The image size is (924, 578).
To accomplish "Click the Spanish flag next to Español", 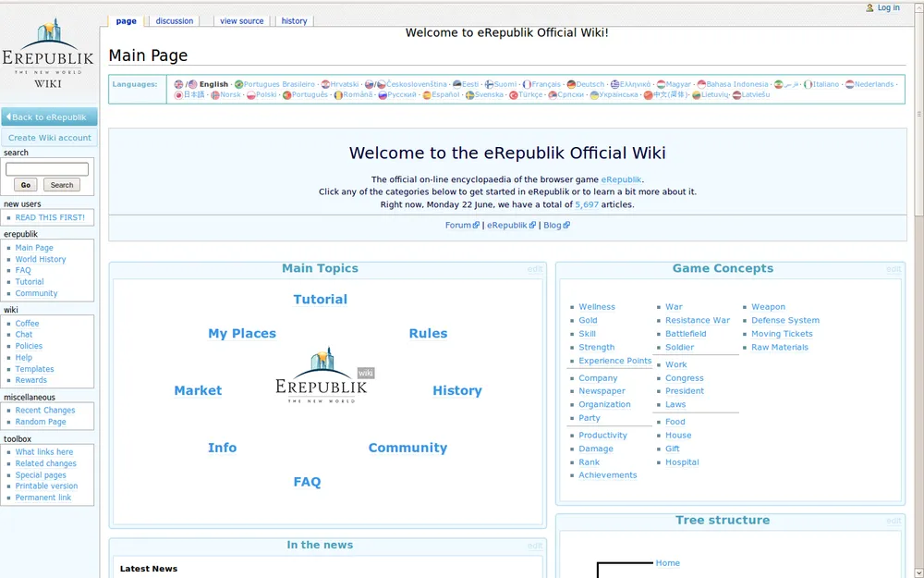I will (427, 95).
